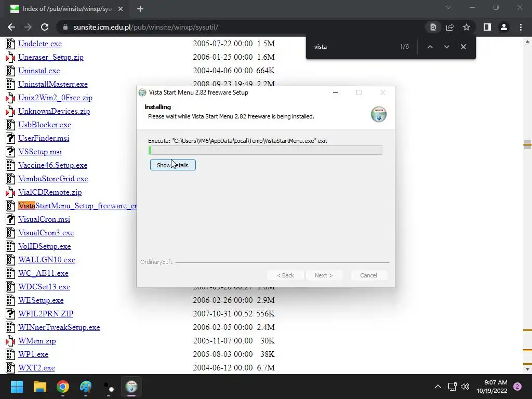Click the unknown-file icon beside UserFinder.msi
The height and width of the screenshot is (399, 532).
(10, 138)
